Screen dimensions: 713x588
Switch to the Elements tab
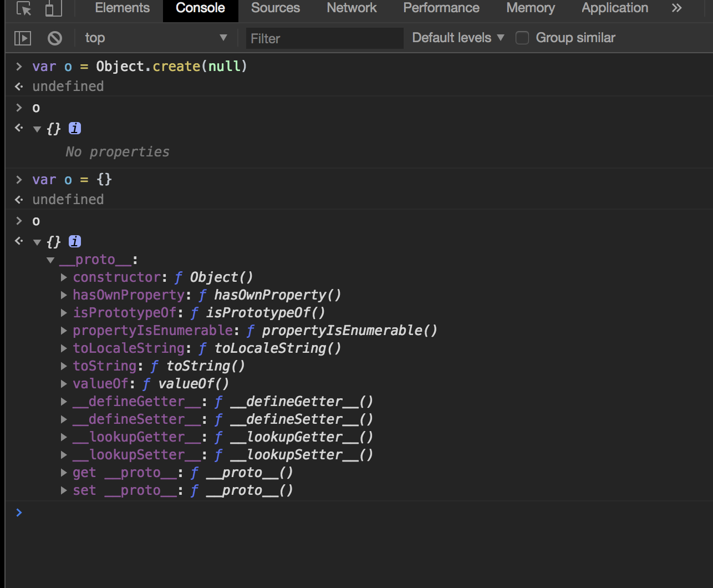[122, 8]
